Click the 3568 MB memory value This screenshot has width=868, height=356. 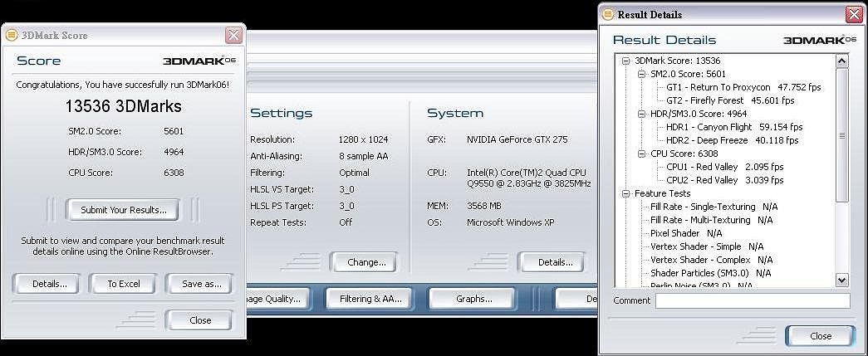[483, 206]
